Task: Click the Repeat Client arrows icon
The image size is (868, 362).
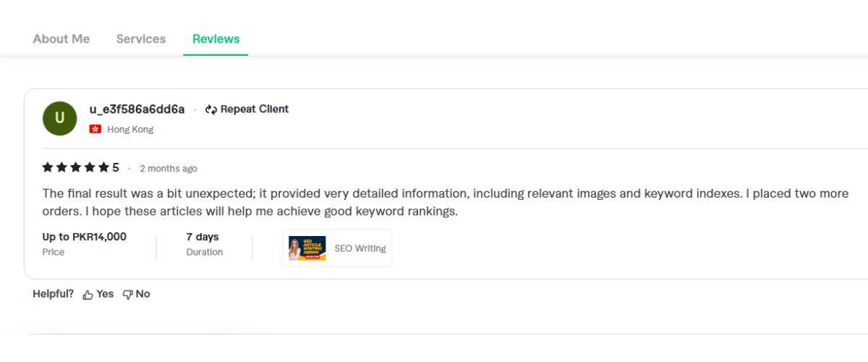Action: [x=211, y=109]
